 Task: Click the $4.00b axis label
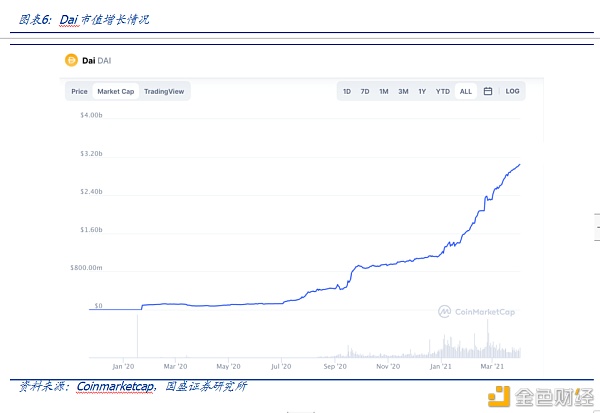(x=91, y=115)
